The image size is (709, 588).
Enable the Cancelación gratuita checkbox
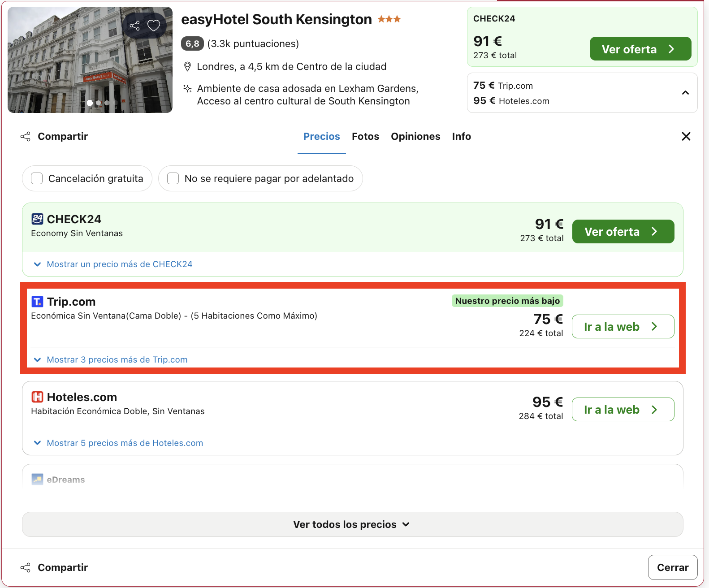coord(37,178)
